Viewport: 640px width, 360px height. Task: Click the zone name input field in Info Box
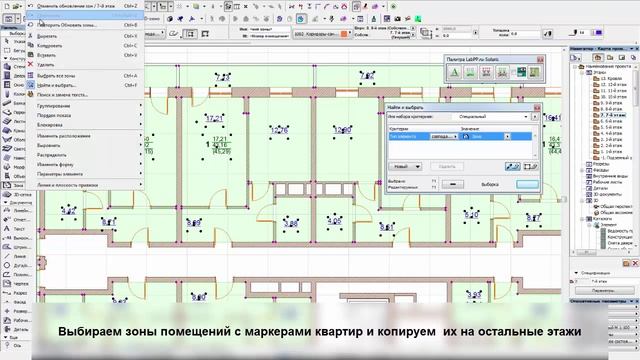pyautogui.click(x=269, y=29)
